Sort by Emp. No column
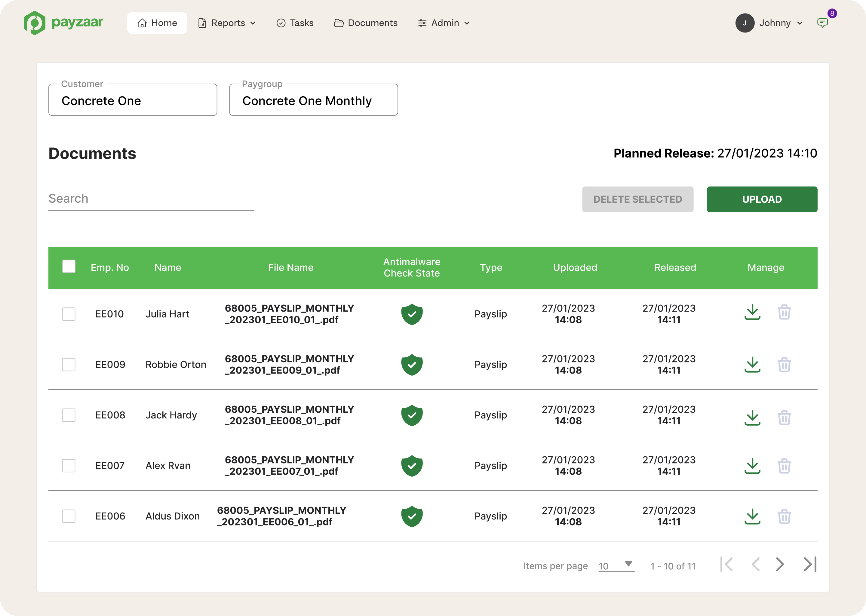The image size is (866, 616). (110, 267)
